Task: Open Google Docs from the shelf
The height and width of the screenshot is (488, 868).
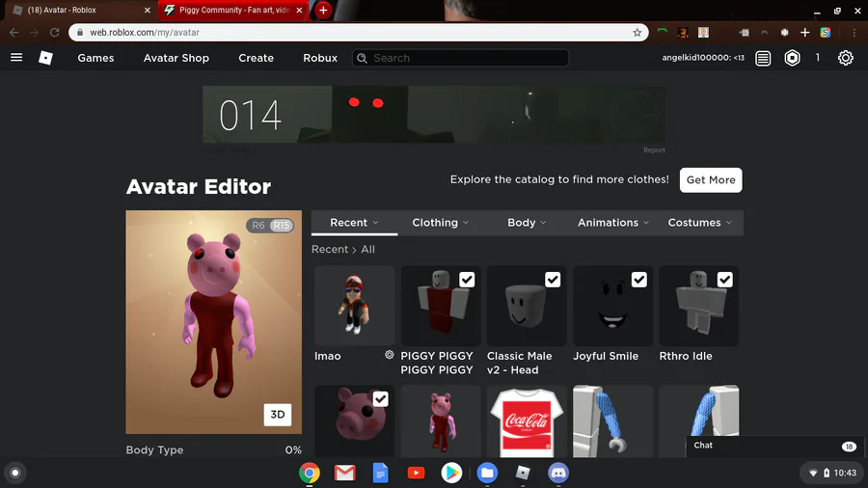Action: click(380, 474)
